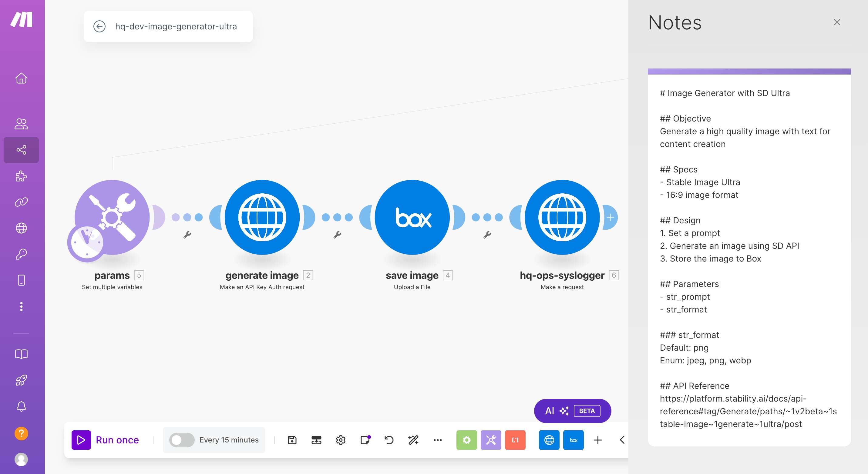Edit scenario name hq-dev-image-generator-ultra
Image resolution: width=868 pixels, height=474 pixels.
[176, 26]
